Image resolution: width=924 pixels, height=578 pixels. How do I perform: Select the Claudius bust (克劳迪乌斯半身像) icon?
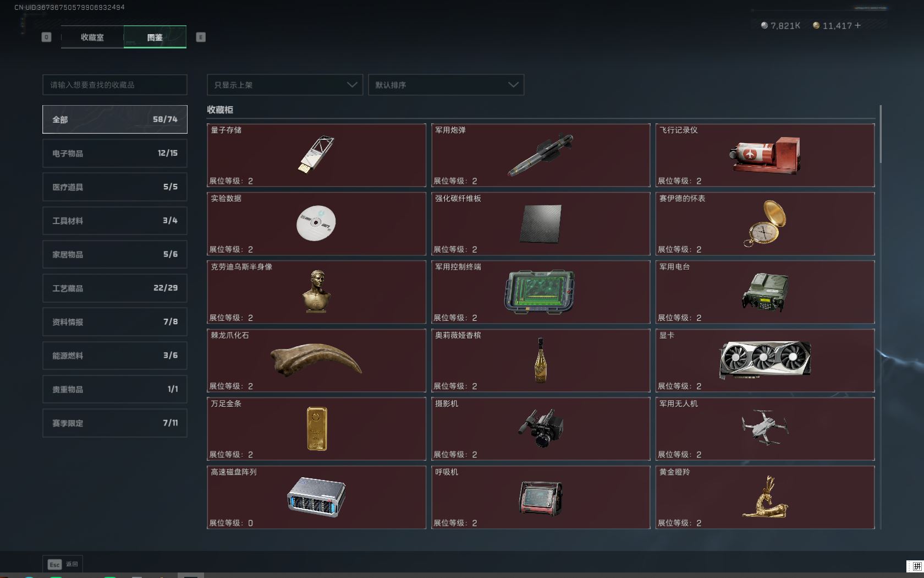pos(317,291)
